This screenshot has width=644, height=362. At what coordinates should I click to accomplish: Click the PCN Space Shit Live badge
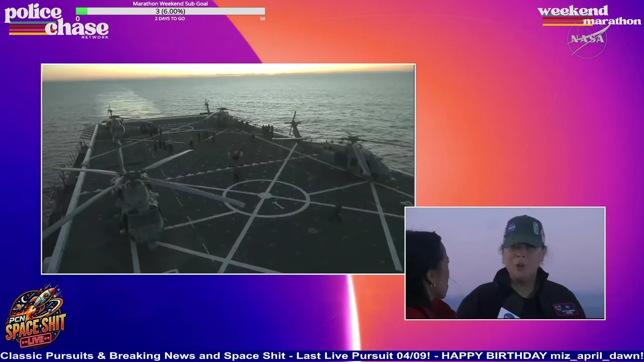[x=36, y=316]
